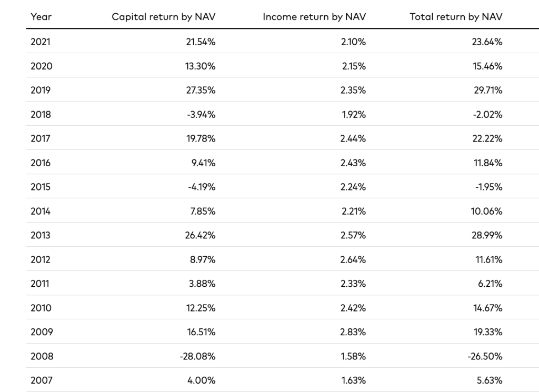Click the Year column header

point(41,16)
